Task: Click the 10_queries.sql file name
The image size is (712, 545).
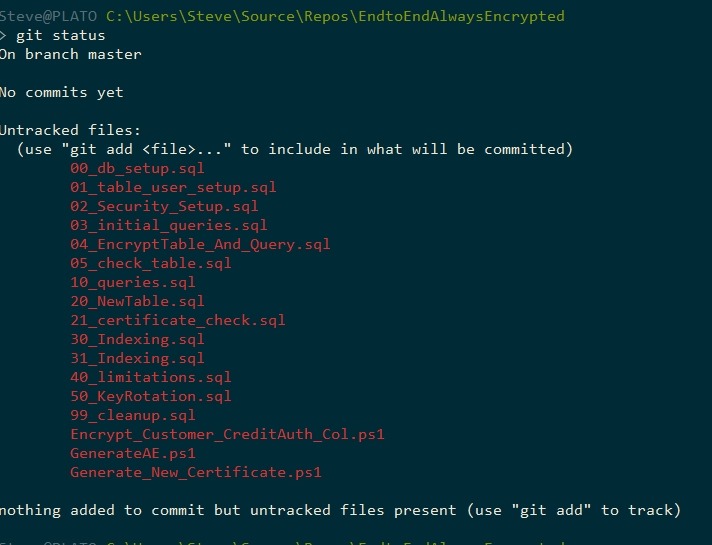Action: 132,282
